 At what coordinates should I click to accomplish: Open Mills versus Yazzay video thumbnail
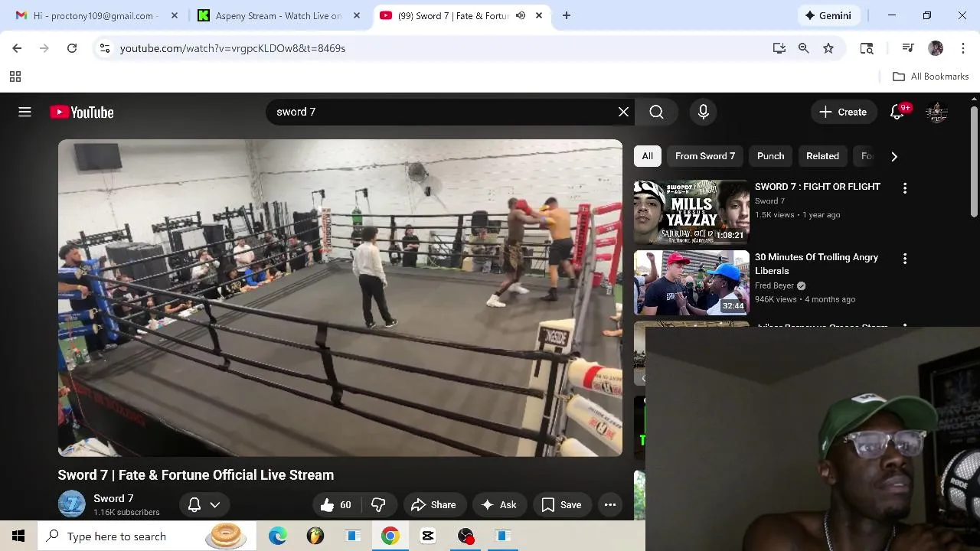tap(691, 212)
